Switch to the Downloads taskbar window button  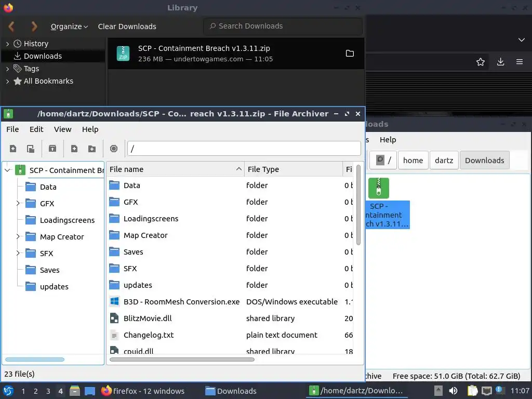(231, 391)
